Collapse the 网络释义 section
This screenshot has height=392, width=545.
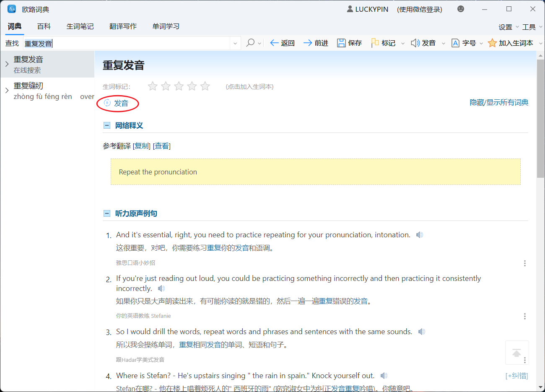pyautogui.click(x=106, y=125)
